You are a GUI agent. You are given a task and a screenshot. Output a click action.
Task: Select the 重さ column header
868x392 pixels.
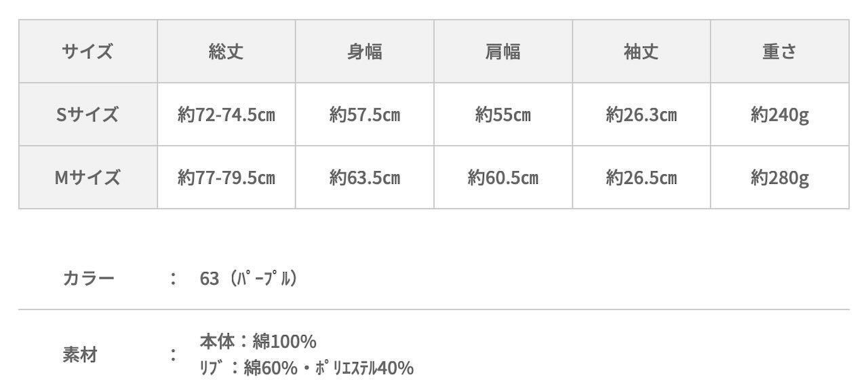780,52
